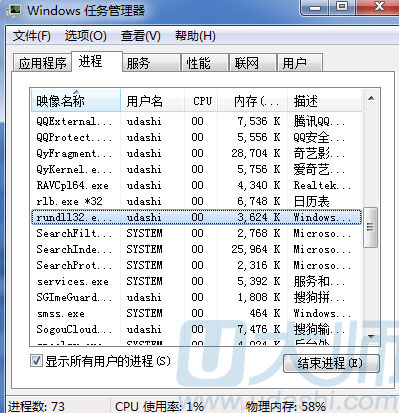399x413 pixels.
Task: Sort by CPU column header
Action: [201, 101]
